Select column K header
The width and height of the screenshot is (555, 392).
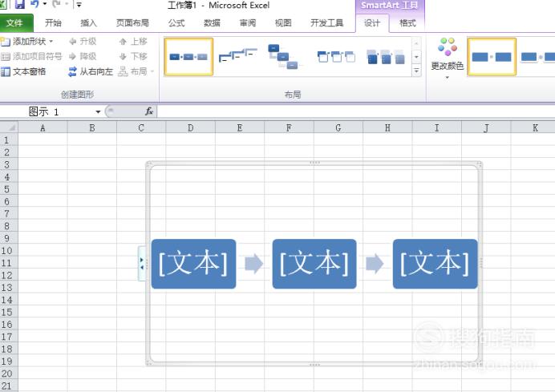point(535,128)
